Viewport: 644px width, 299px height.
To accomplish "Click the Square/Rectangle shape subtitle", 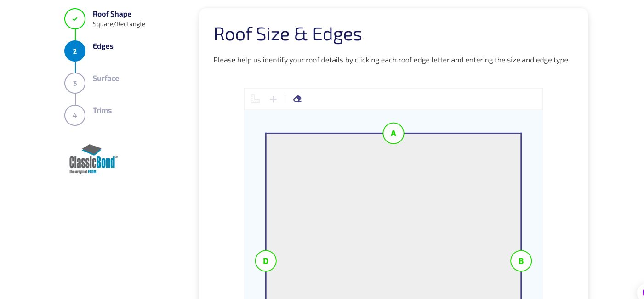I will 119,24.
